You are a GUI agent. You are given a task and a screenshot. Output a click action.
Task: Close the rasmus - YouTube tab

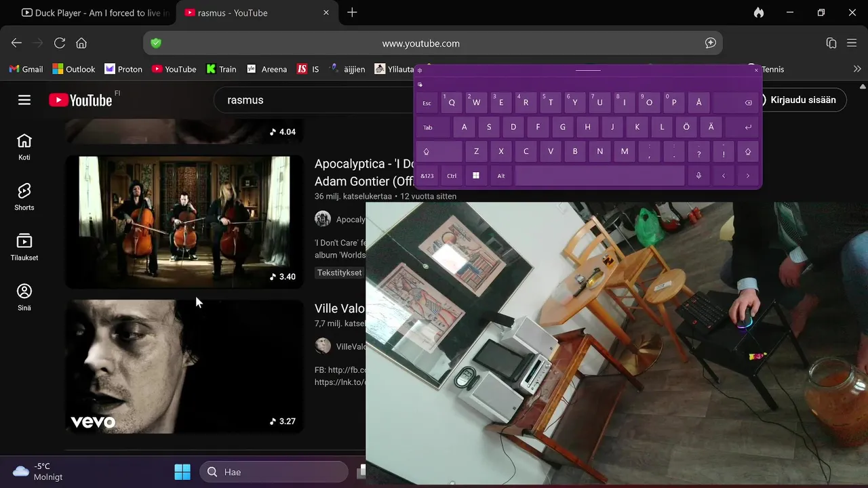coord(326,12)
